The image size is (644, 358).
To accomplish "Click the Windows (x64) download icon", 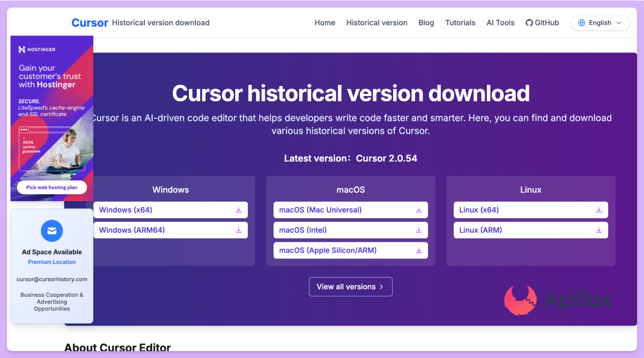I will [x=239, y=210].
